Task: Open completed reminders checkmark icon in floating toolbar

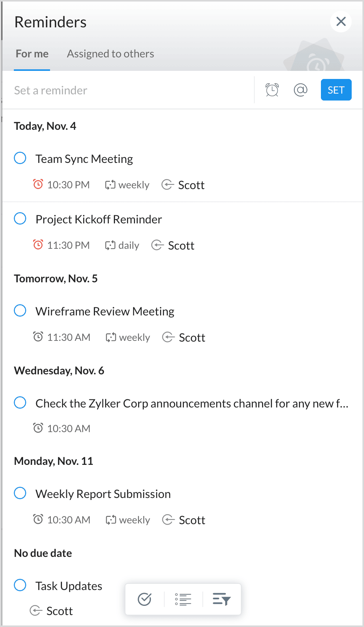Action: 145,599
